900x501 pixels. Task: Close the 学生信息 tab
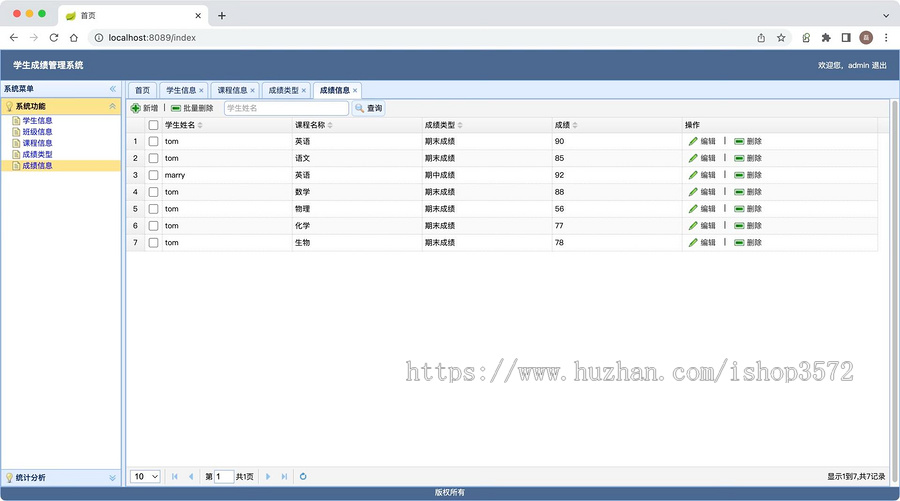tap(201, 91)
